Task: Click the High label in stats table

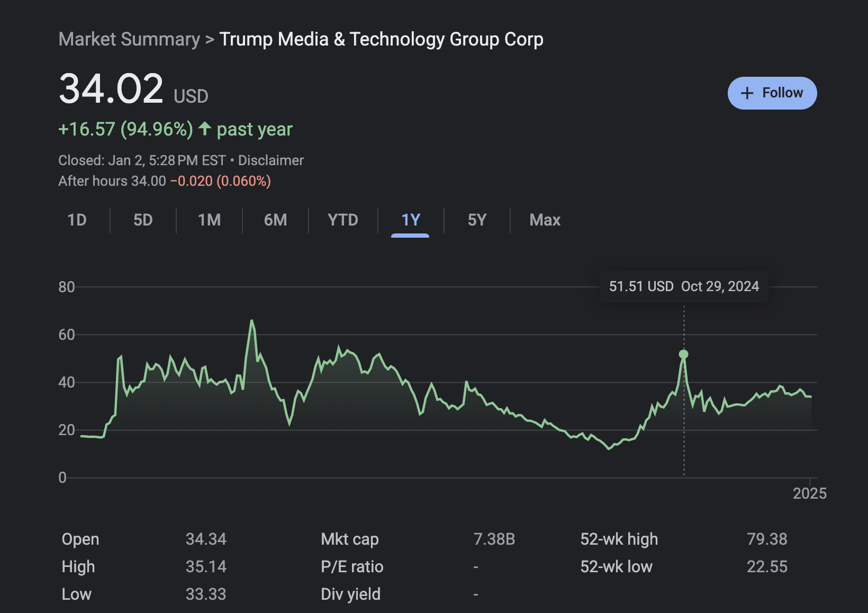Action: pos(78,566)
